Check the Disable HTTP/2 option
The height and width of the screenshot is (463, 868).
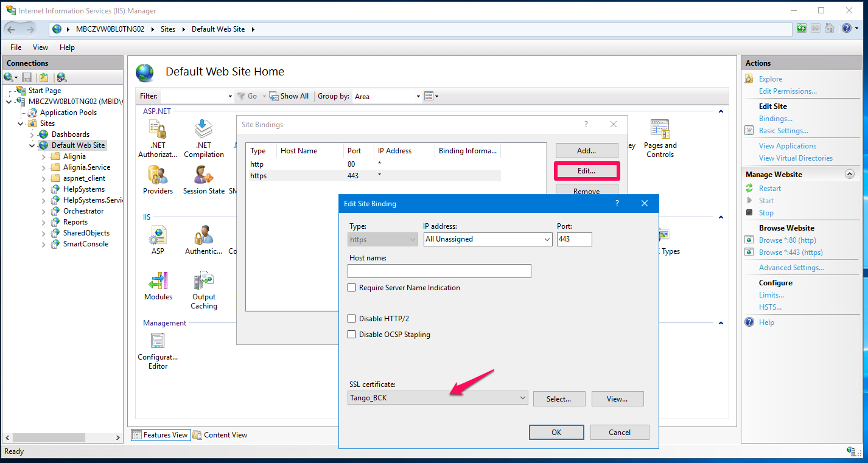[x=352, y=319]
